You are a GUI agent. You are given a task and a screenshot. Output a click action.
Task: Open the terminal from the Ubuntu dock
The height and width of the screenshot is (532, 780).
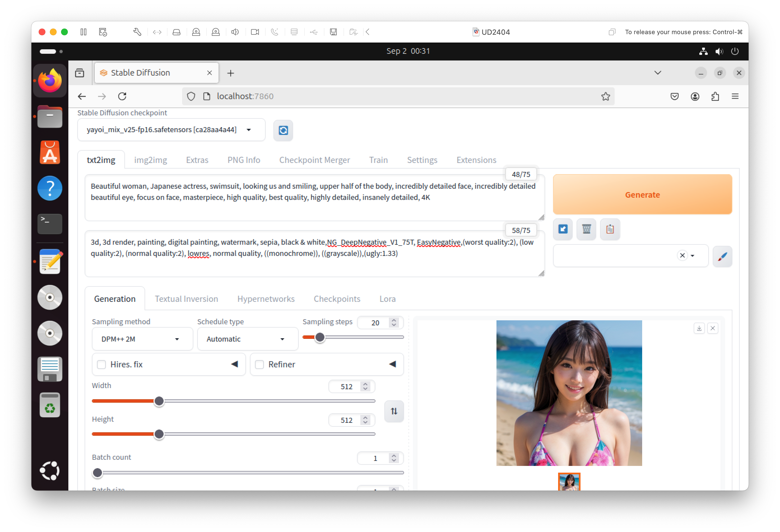point(49,224)
